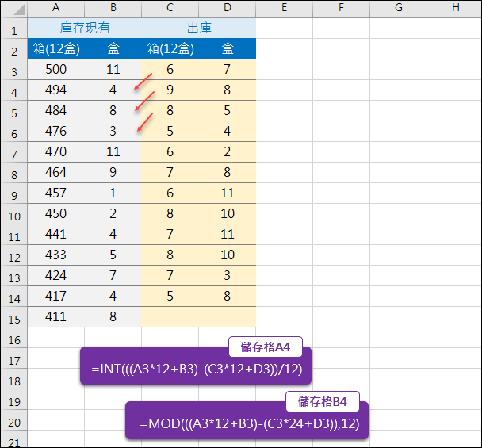Image resolution: width=482 pixels, height=448 pixels.
Task: Select cell C14 with value 5
Action: click(x=170, y=296)
